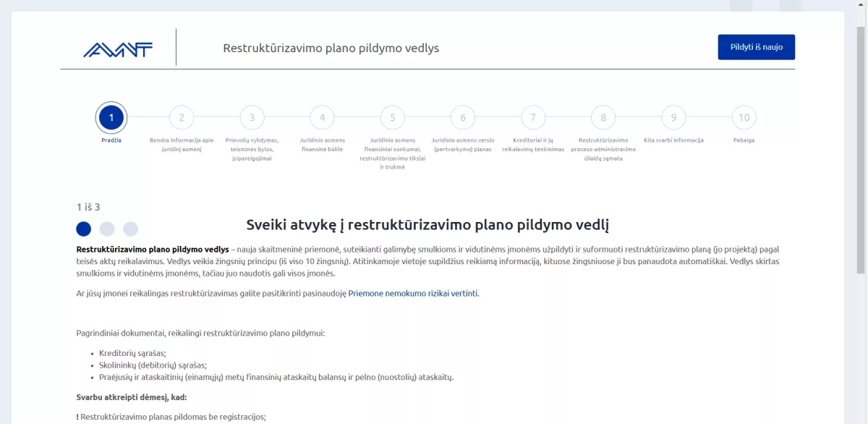Open the Priemone nemokumo rizikai vertinti link
868x424 pixels.
[x=412, y=294]
